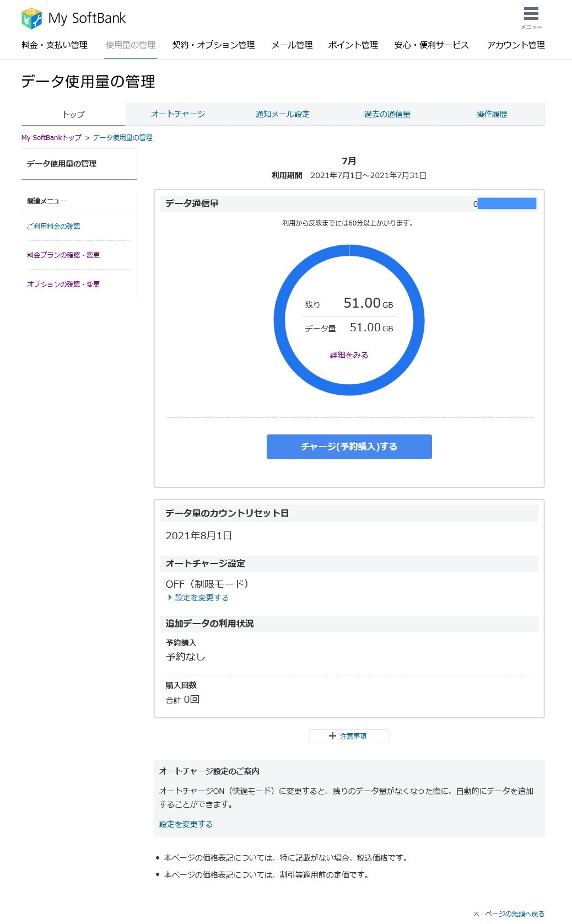
Task: Open 契約・オプション管理 menu
Action: [x=213, y=45]
